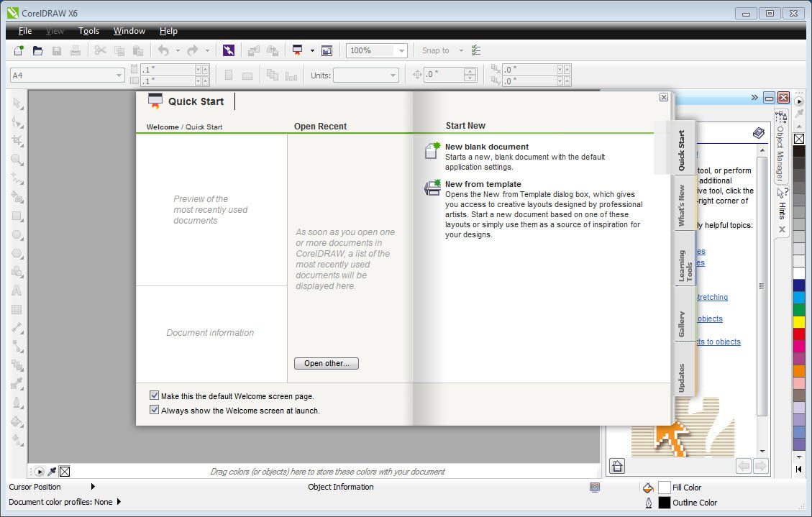Select the Zoom magnifier tool
The image size is (812, 517).
pos(17,160)
